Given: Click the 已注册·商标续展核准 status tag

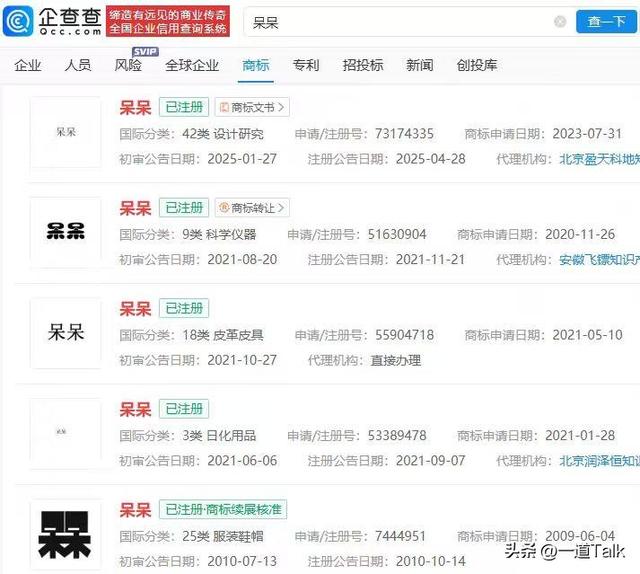Looking at the screenshot, I should 223,509.
